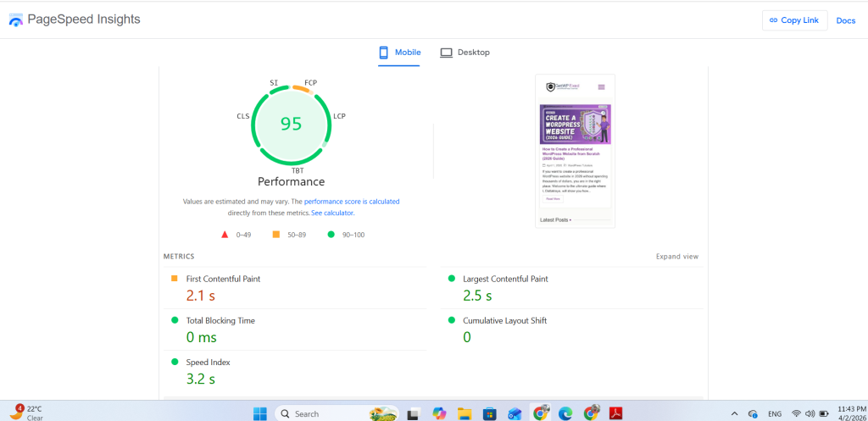Click the TBT label on the gauge
Viewport: 868px width, 421px height.
298,170
